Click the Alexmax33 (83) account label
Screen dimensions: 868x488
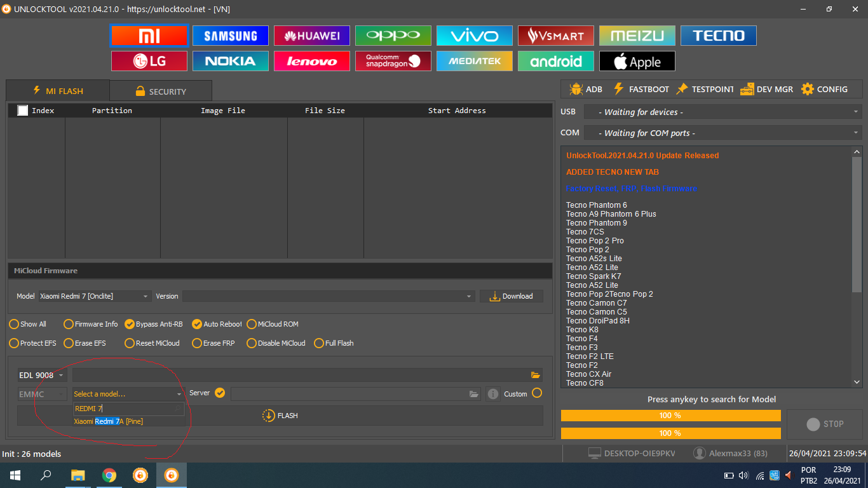(x=730, y=453)
